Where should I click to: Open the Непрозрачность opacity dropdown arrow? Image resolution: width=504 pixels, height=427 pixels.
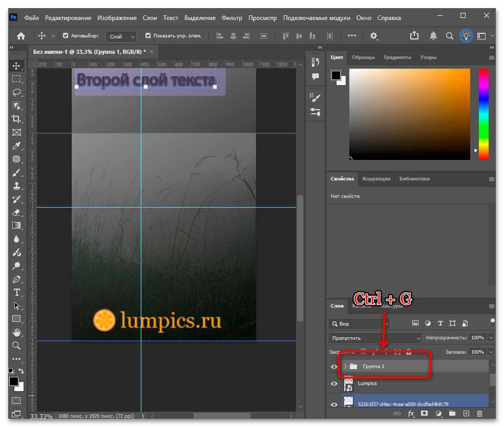(491, 337)
